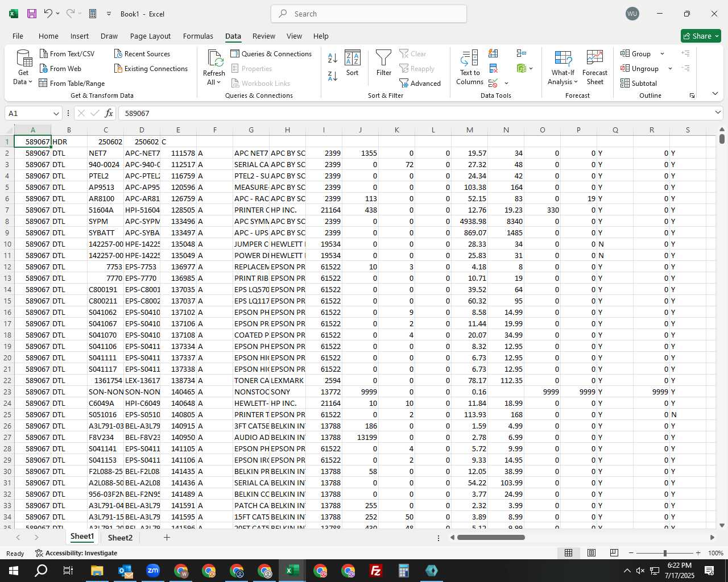728x582 pixels.
Task: Open Existing Connections
Action: pyautogui.click(x=151, y=68)
